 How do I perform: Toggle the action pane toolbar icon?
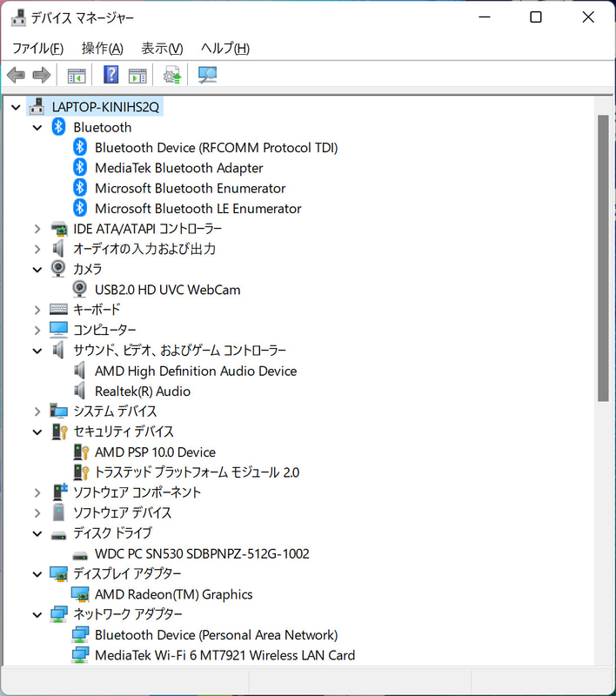[137, 76]
